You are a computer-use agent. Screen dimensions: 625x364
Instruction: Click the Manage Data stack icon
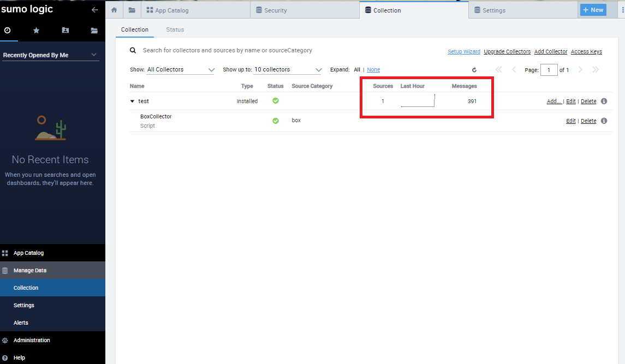[x=5, y=270]
